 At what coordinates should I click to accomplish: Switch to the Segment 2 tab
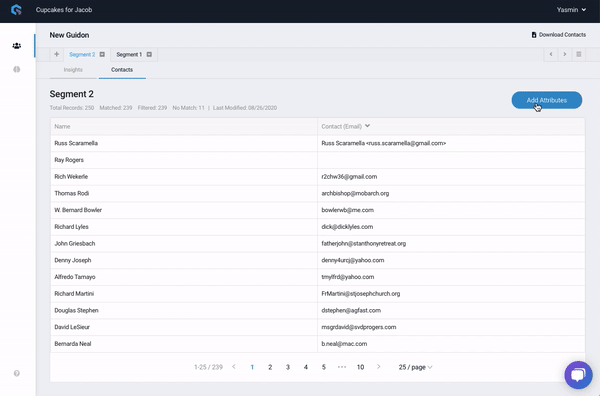(82, 54)
